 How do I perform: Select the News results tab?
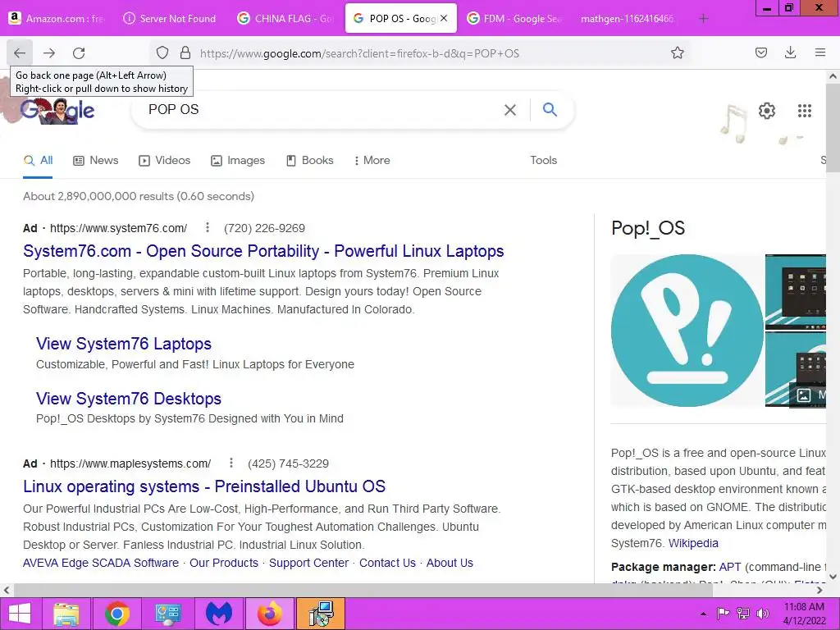95,160
